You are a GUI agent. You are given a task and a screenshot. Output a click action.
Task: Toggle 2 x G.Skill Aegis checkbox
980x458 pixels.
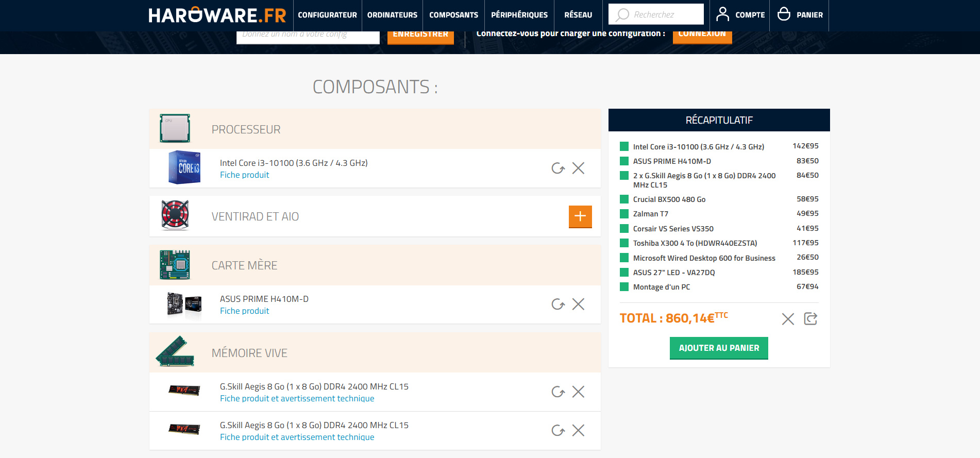[x=624, y=175]
